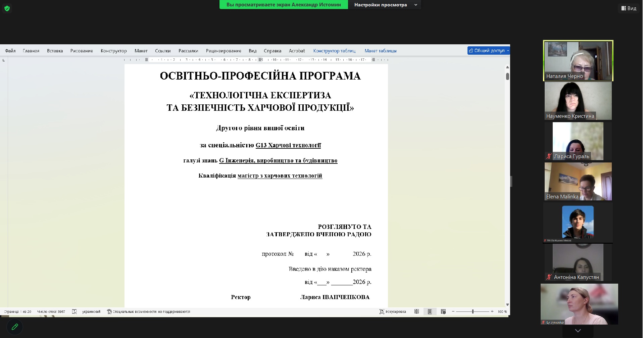
Task: Click the word count in status bar
Action: (51, 311)
